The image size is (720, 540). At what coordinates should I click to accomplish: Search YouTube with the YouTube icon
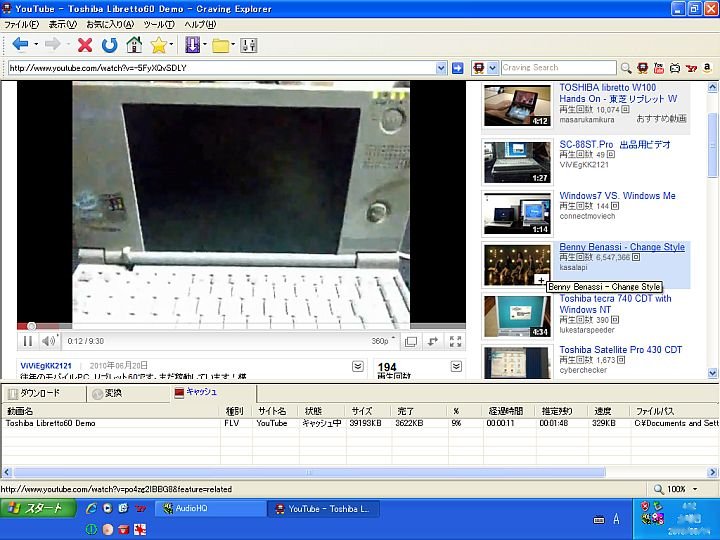click(658, 68)
